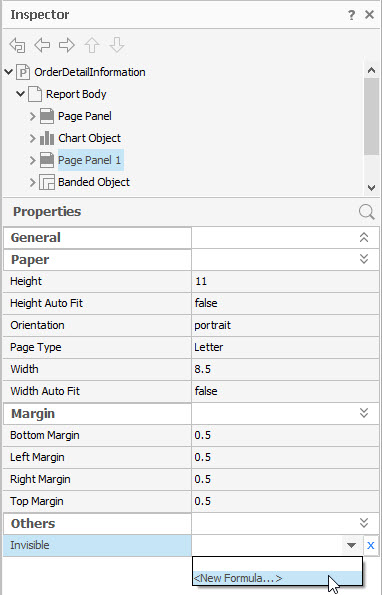The image size is (382, 595).
Task: Click the right arrow navigation icon
Action: pos(67,45)
